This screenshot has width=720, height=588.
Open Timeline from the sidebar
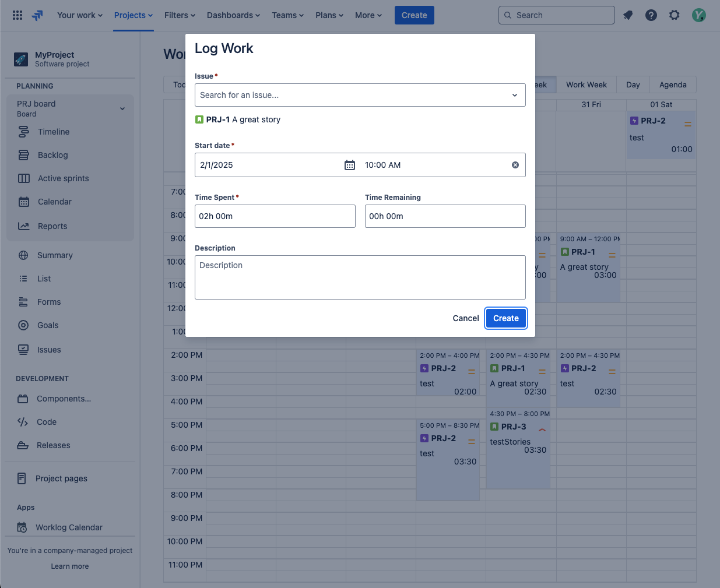pos(54,132)
